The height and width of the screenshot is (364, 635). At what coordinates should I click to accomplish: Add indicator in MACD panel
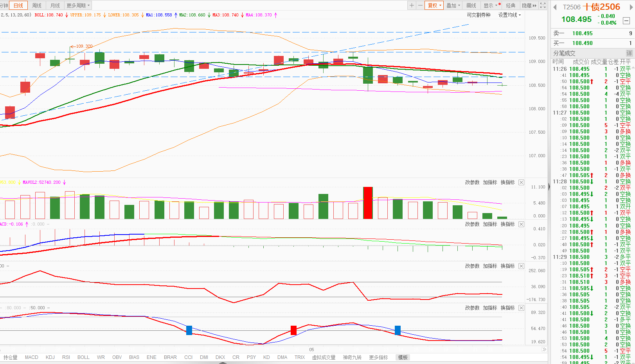[490, 224]
